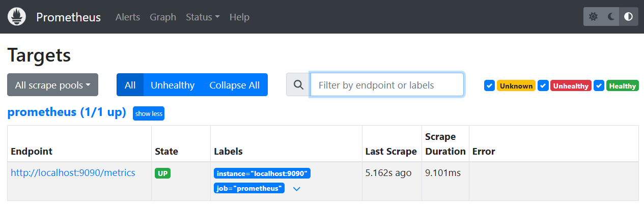The width and height of the screenshot is (644, 205).
Task: Open the Help menu item
Action: 239,17
